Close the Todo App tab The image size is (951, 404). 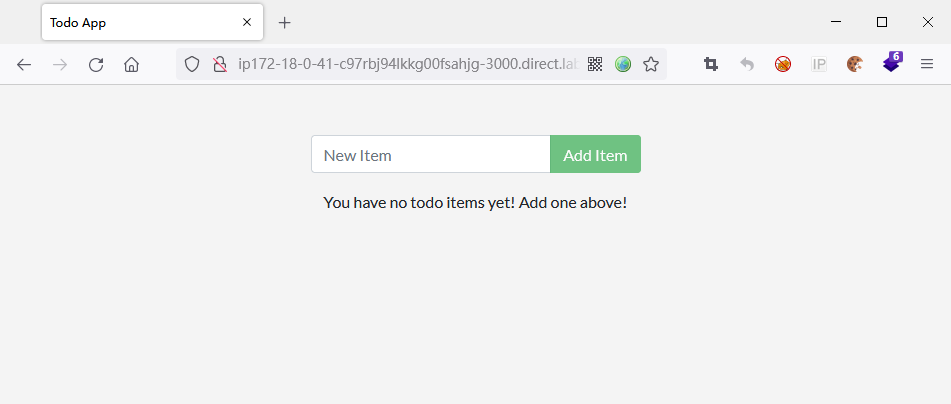pyautogui.click(x=247, y=22)
